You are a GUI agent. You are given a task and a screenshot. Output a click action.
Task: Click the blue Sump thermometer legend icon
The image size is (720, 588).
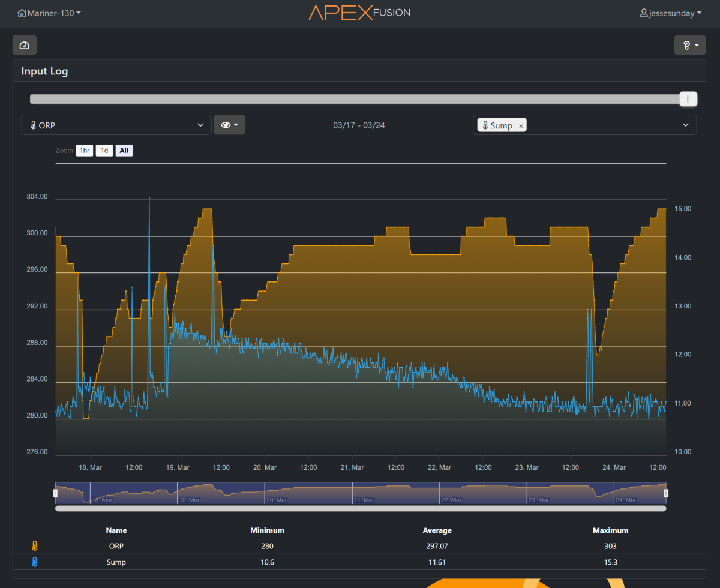click(35, 562)
